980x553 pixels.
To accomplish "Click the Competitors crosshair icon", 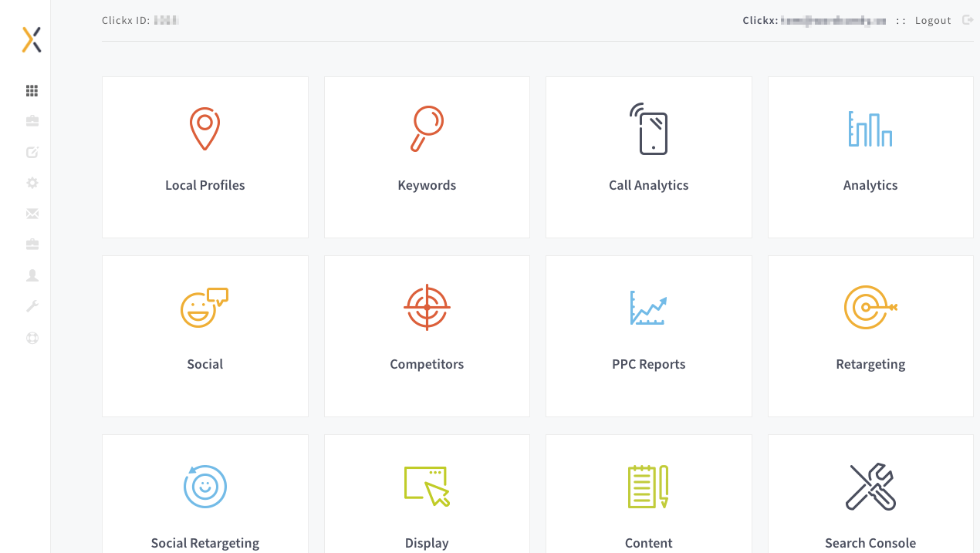I will [x=427, y=307].
